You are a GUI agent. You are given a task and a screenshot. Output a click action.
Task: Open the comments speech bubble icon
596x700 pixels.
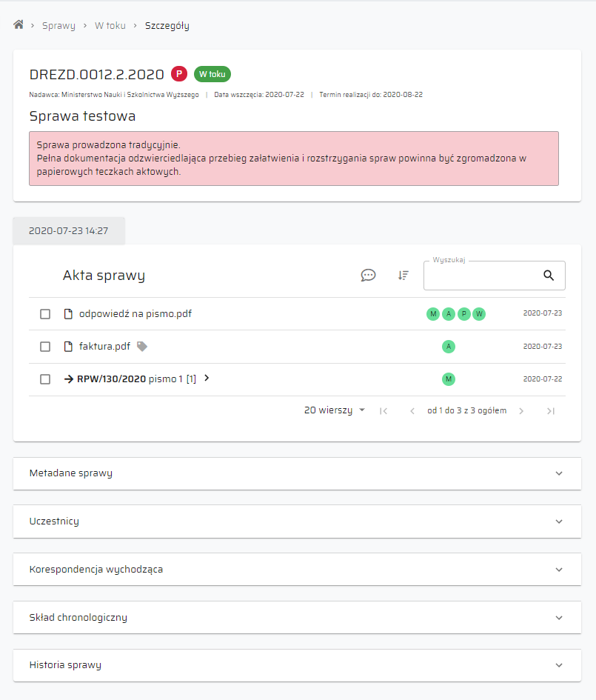(368, 275)
